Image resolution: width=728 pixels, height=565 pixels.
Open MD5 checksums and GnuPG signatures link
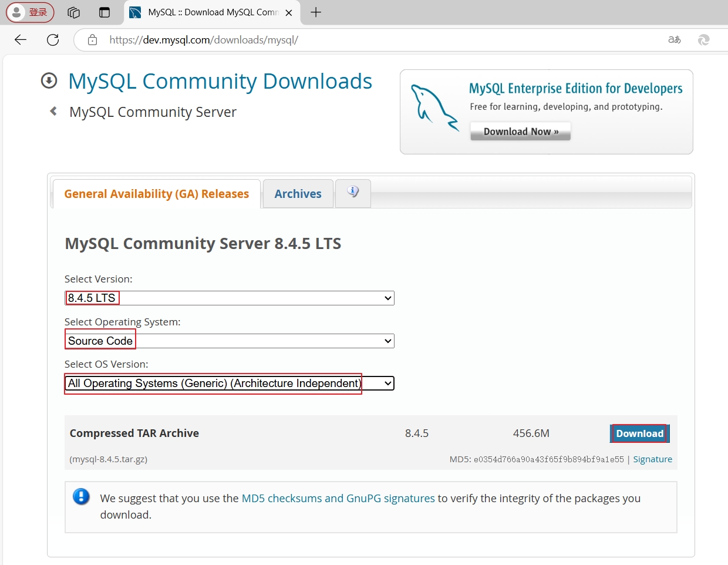point(338,498)
